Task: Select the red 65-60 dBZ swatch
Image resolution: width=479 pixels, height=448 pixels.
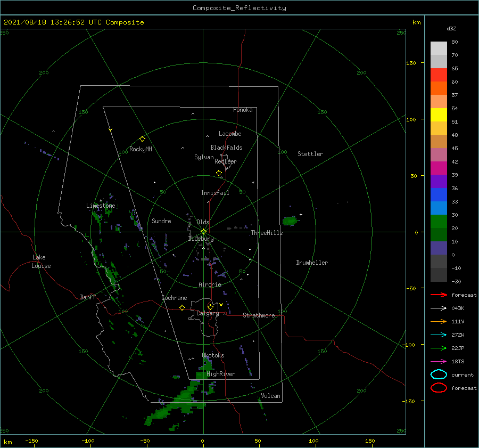Action: (x=439, y=75)
